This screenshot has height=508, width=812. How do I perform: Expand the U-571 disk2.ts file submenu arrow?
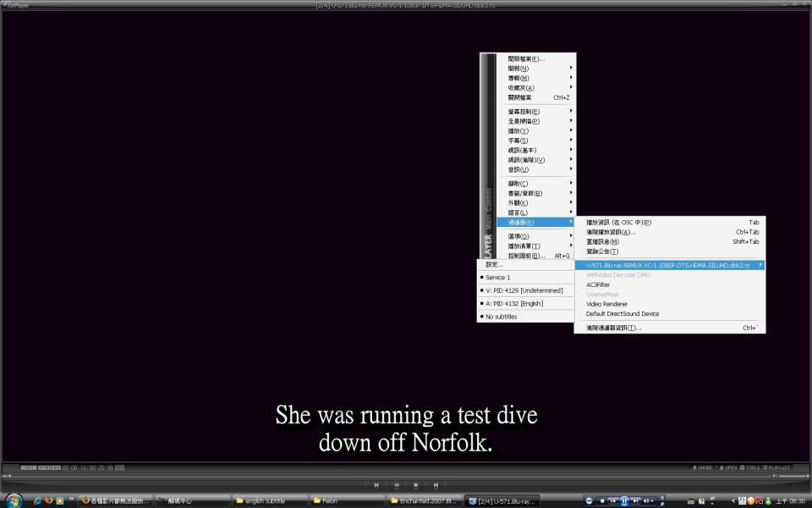[x=760, y=265]
